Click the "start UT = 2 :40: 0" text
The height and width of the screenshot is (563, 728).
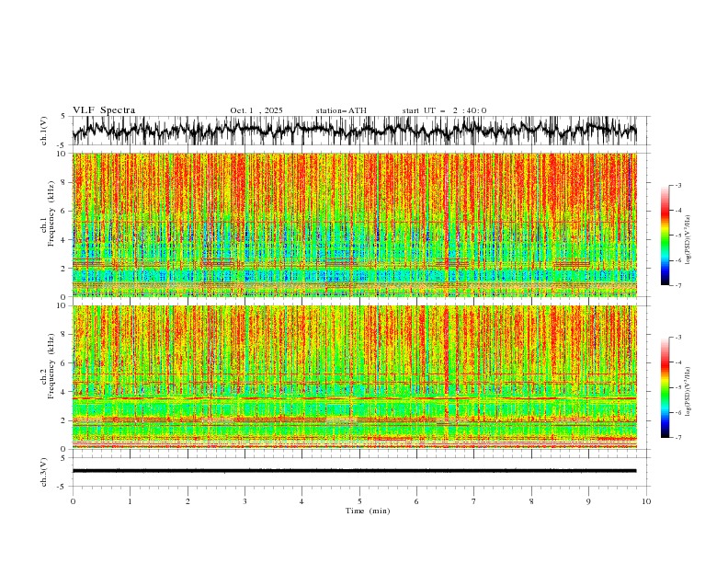(x=444, y=110)
